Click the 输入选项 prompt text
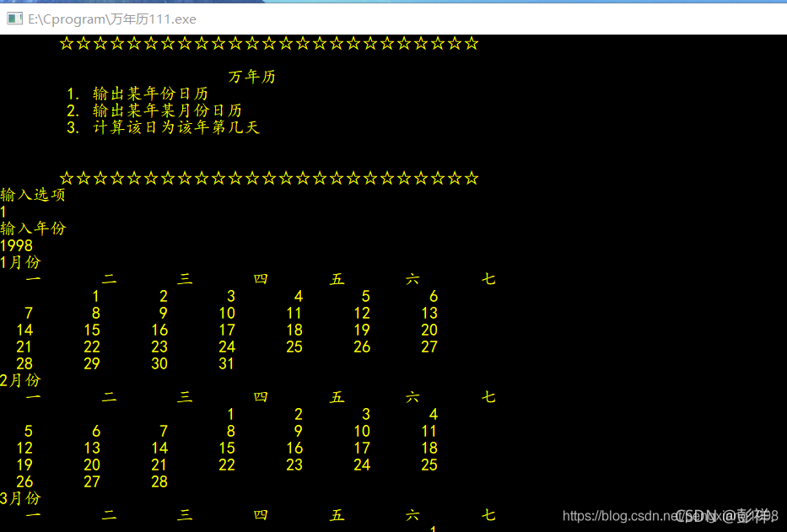This screenshot has height=532, width=787. 33,195
